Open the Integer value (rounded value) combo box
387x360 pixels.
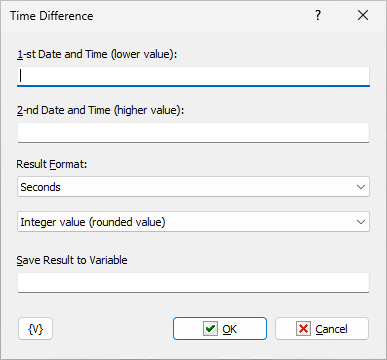193,222
